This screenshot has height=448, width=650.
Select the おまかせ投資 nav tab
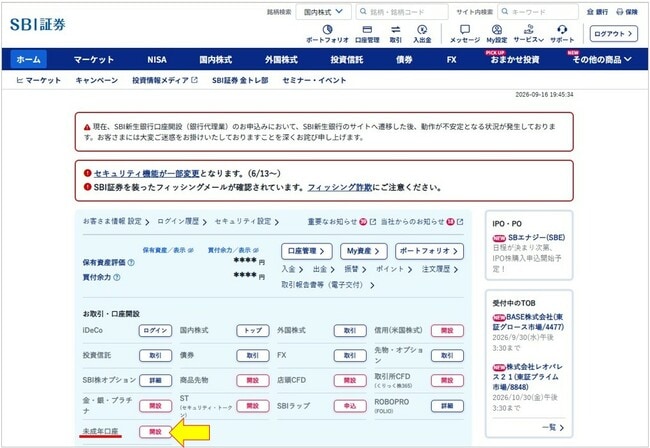pyautogui.click(x=514, y=59)
